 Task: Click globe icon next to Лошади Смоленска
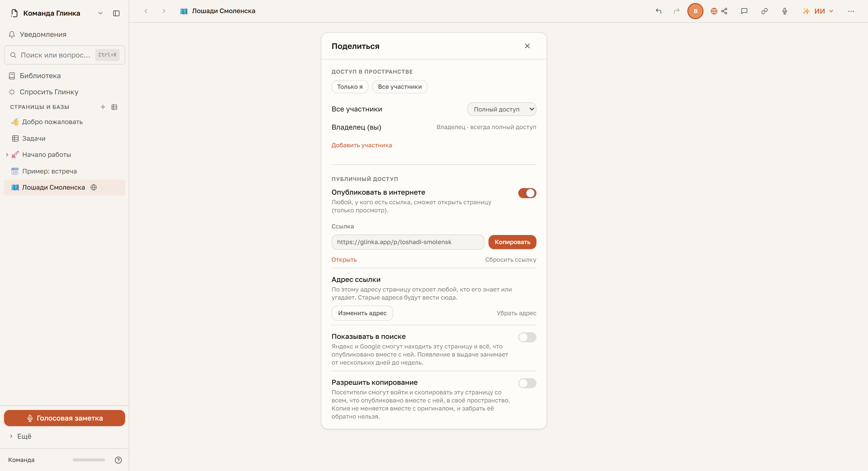coord(94,187)
